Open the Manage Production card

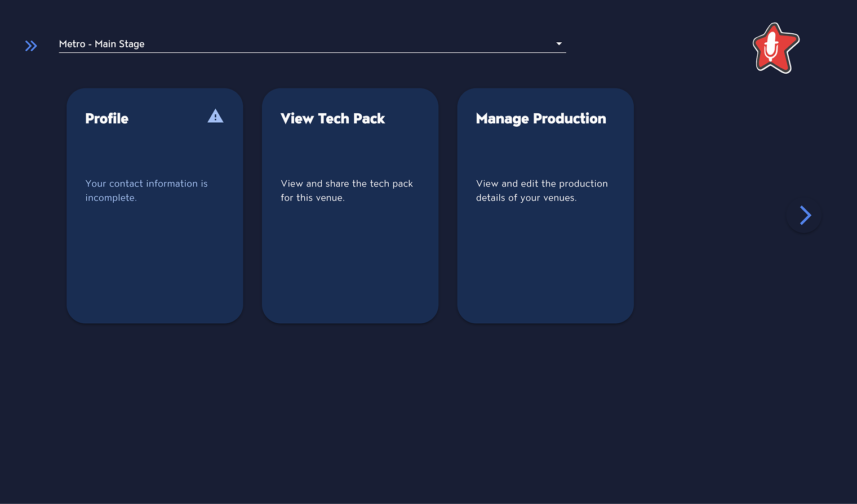pos(545,206)
